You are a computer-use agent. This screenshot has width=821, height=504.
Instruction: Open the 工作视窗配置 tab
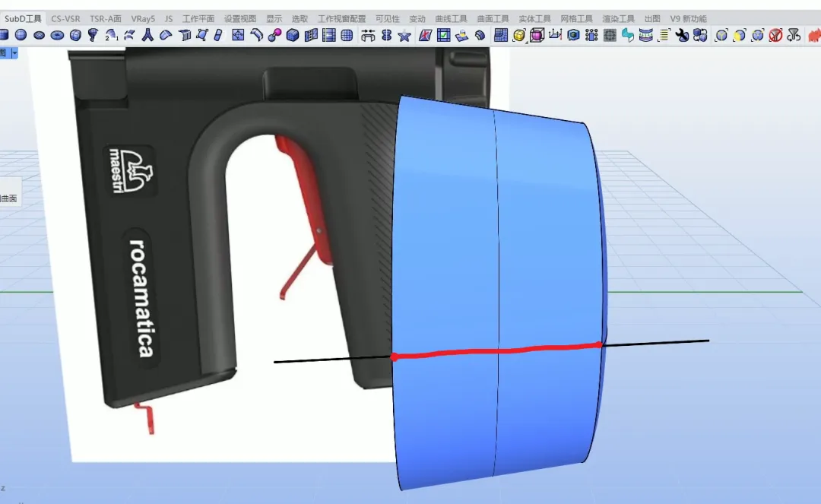(341, 18)
